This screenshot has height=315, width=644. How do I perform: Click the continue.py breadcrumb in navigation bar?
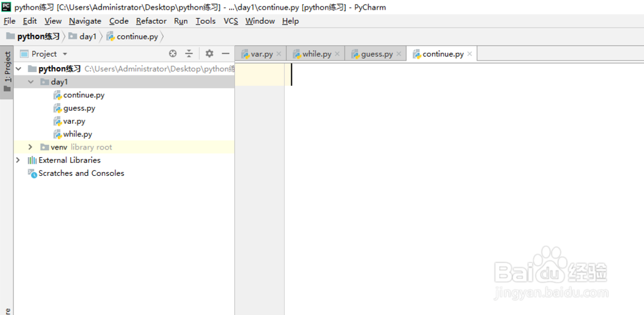pos(132,37)
